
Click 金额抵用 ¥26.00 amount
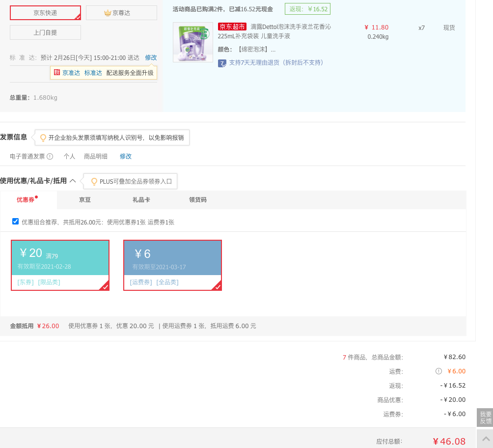(48, 326)
